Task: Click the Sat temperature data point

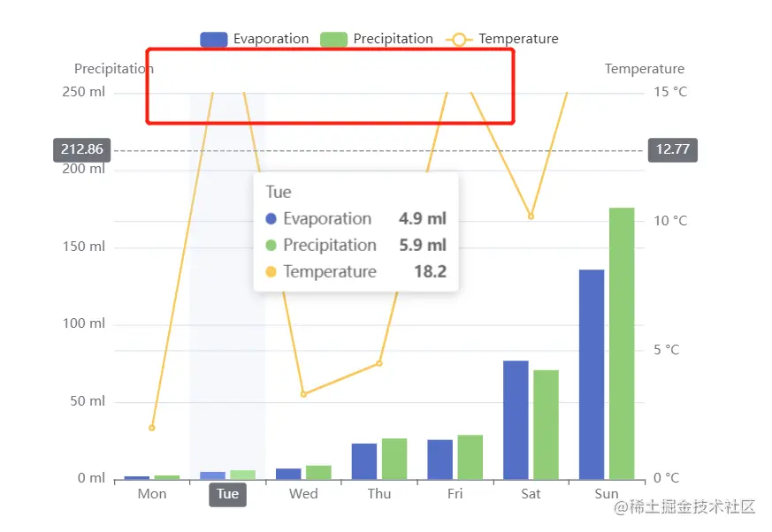Action: coord(531,217)
